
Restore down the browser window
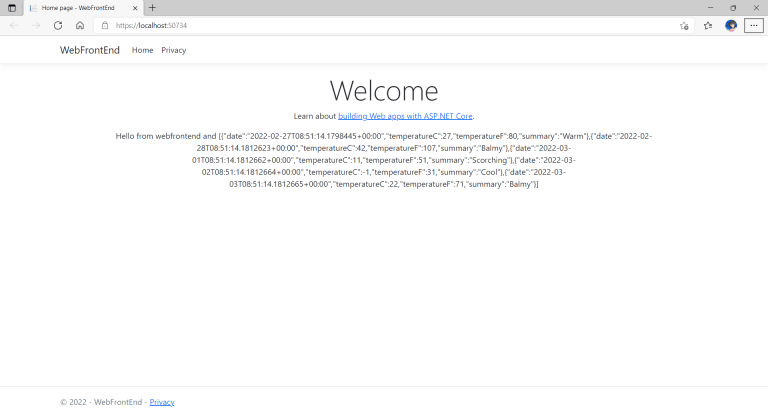(733, 8)
